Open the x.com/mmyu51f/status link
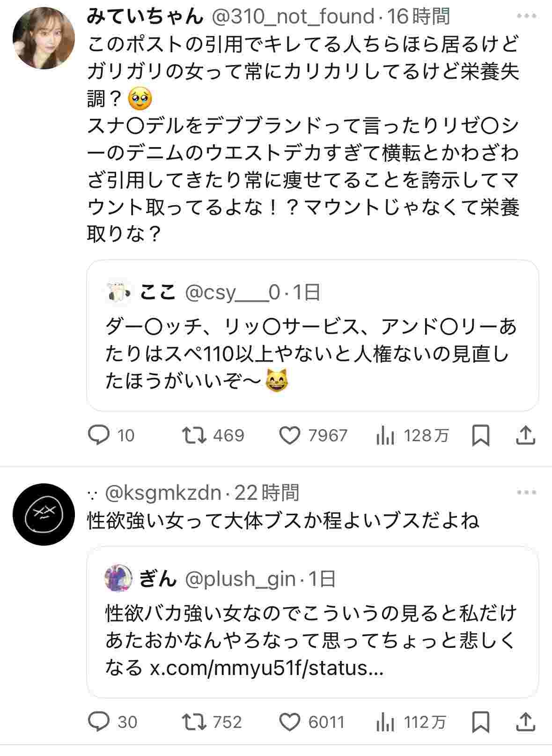Screen dimensions: 552x756 tap(266, 667)
